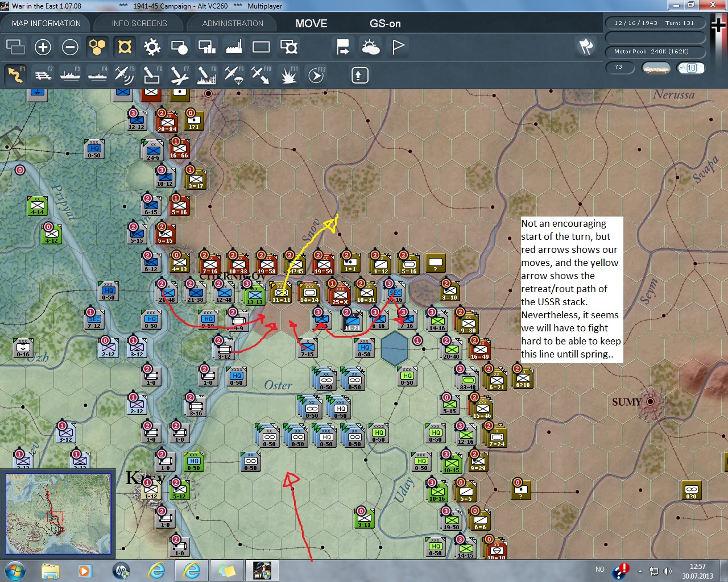Click the F11 explosion icon
The image size is (728, 582).
point(288,74)
